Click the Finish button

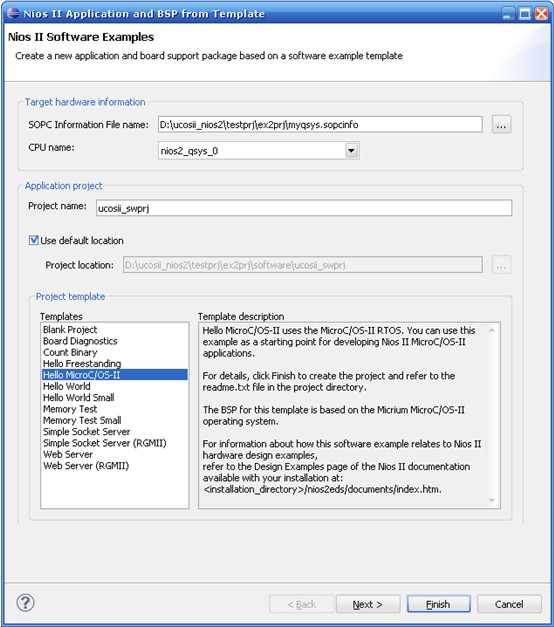(x=438, y=604)
